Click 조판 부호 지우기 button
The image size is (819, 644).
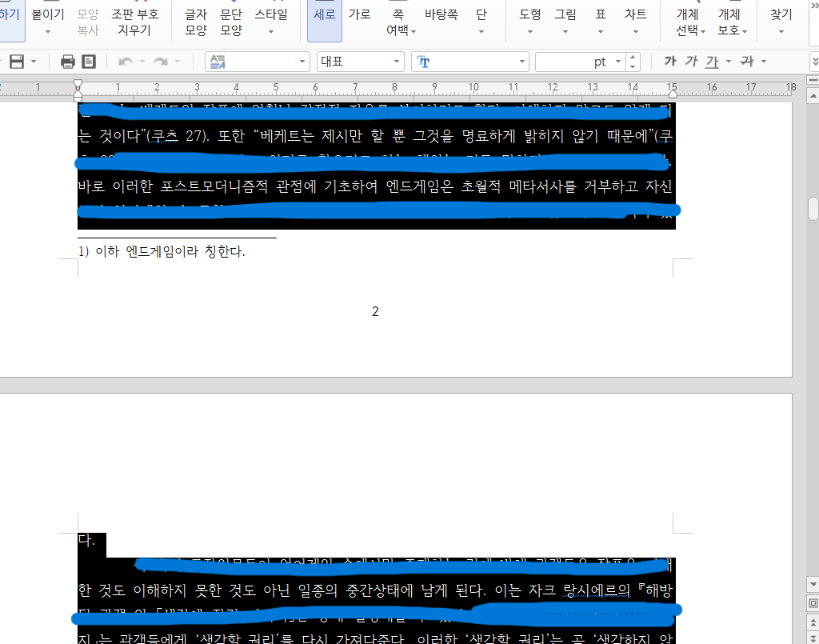tap(134, 21)
